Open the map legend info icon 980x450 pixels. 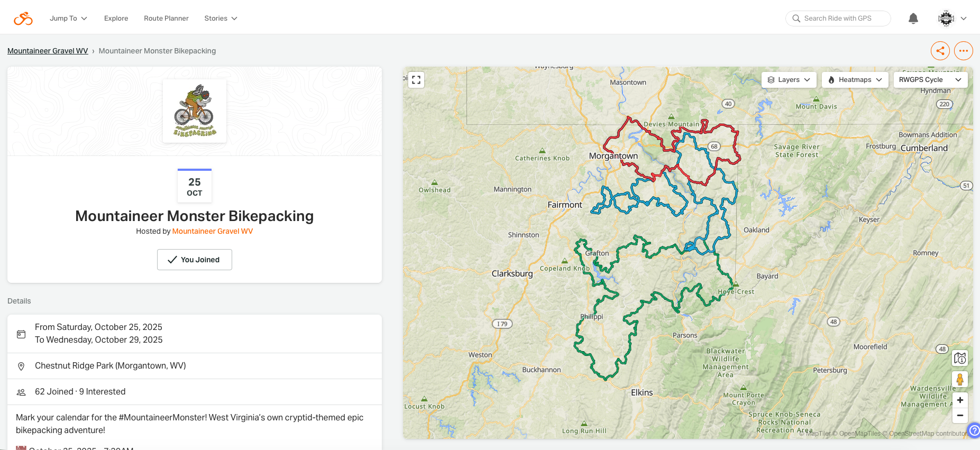click(960, 359)
